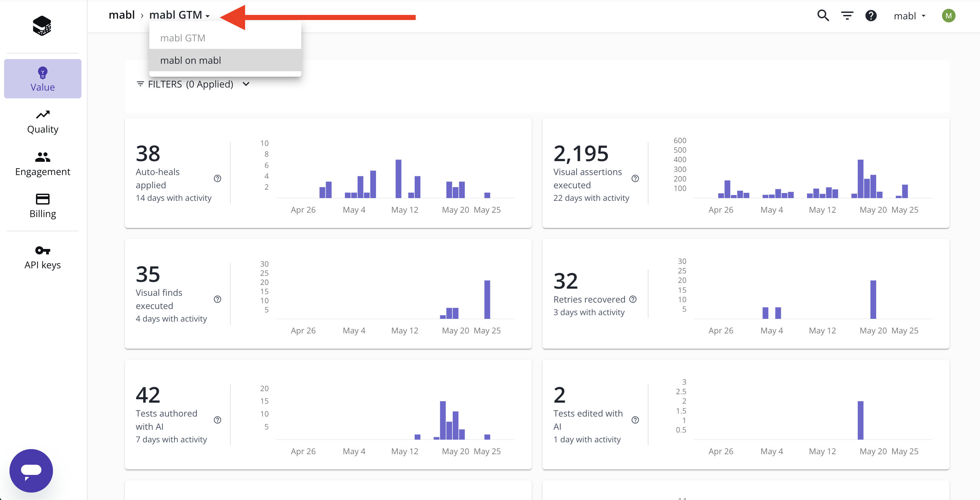The height and width of the screenshot is (500, 980).
Task: Open the API keys key icon
Action: coord(43,250)
